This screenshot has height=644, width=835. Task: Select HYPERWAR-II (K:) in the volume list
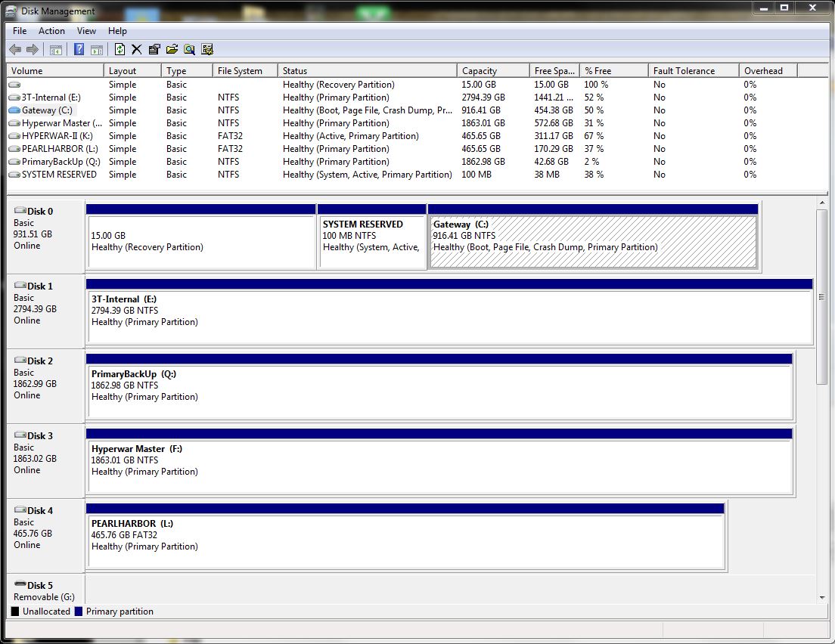coord(57,136)
